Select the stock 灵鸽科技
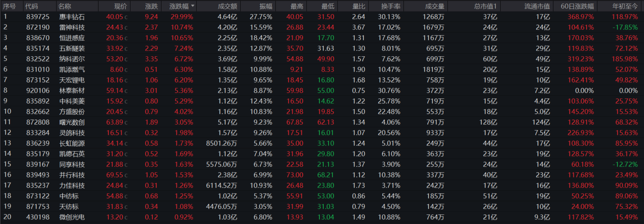The height and width of the screenshot is (224, 644). (72, 133)
